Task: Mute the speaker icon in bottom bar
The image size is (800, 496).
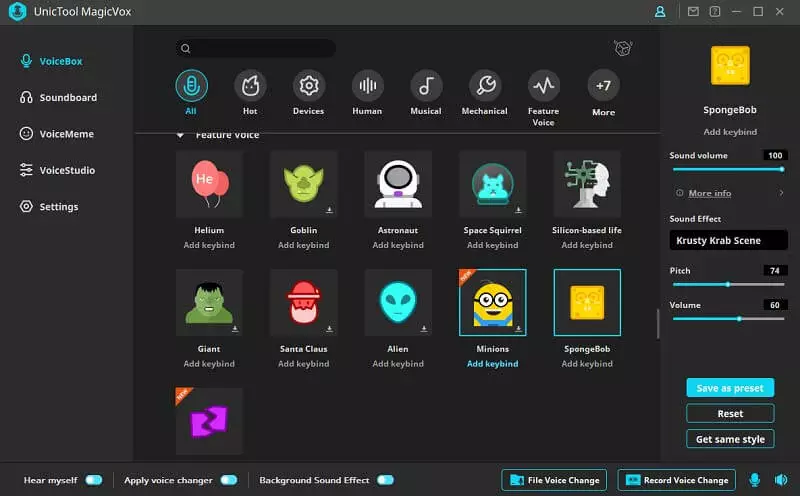Action: tap(781, 480)
